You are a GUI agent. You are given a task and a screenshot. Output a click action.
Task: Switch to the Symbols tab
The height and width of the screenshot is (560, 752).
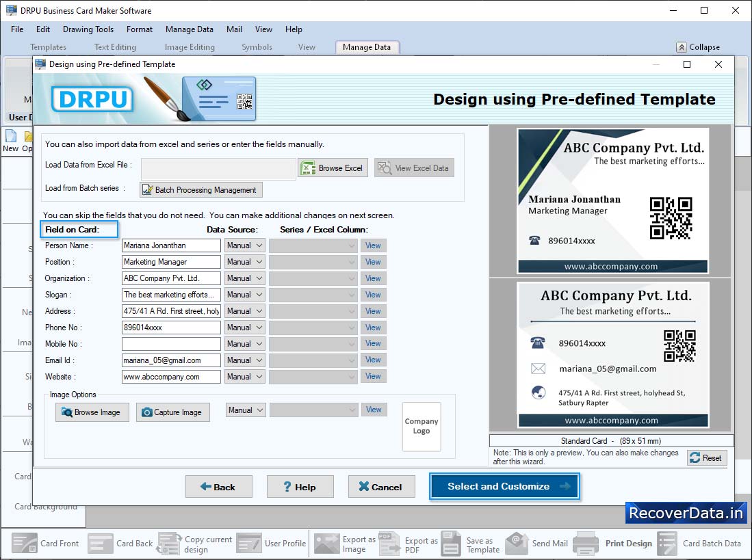[x=257, y=47]
